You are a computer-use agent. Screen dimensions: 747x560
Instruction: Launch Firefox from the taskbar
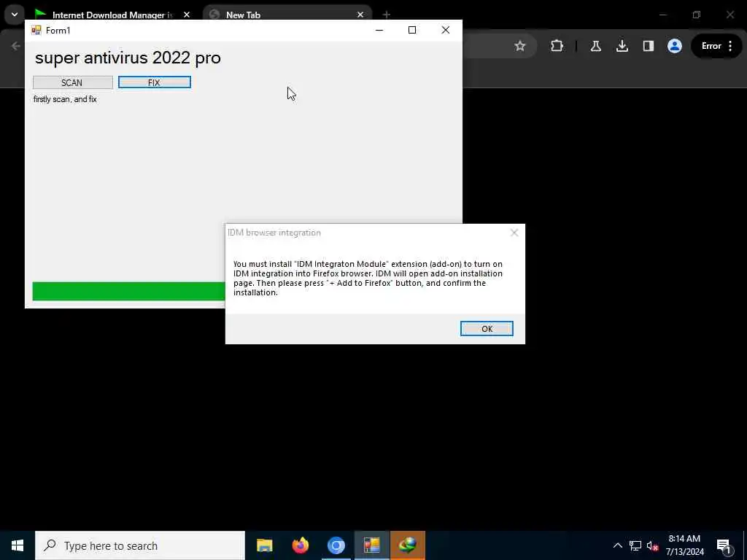[300, 545]
